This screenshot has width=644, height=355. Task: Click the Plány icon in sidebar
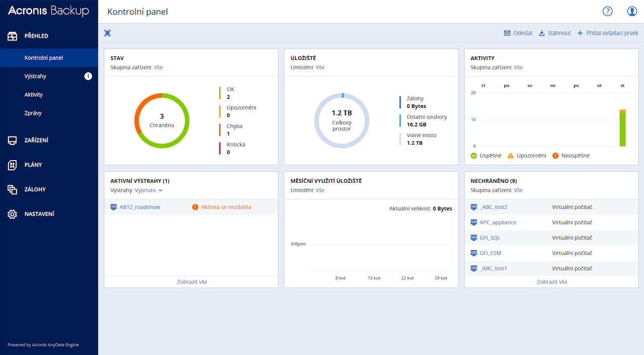click(x=13, y=165)
